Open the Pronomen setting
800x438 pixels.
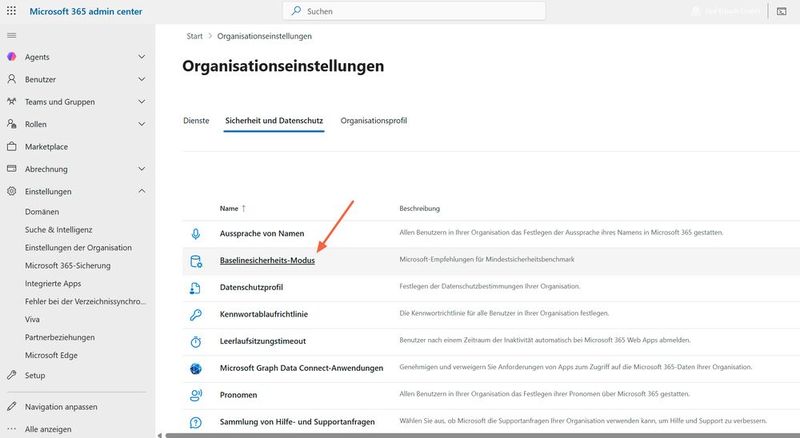point(238,395)
